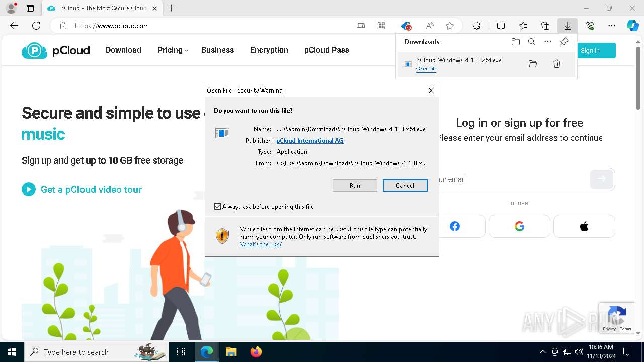Open Task View on taskbar
The width and height of the screenshot is (644, 362).
pyautogui.click(x=181, y=352)
